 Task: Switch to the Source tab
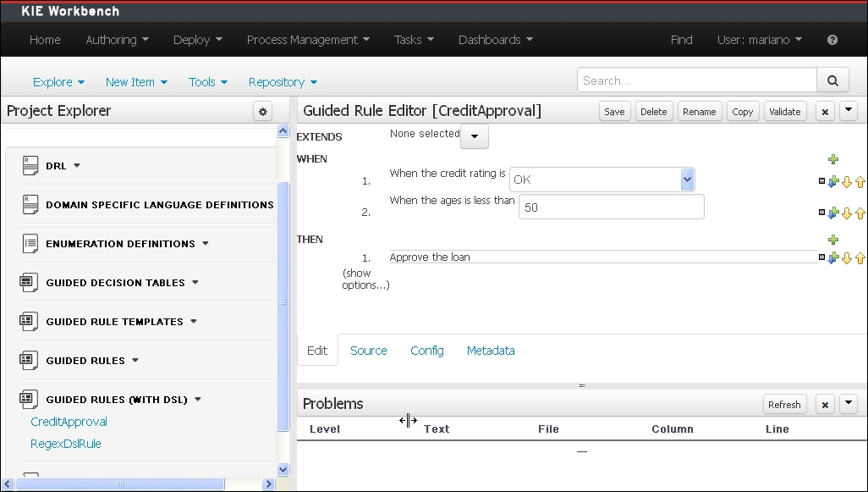click(369, 351)
